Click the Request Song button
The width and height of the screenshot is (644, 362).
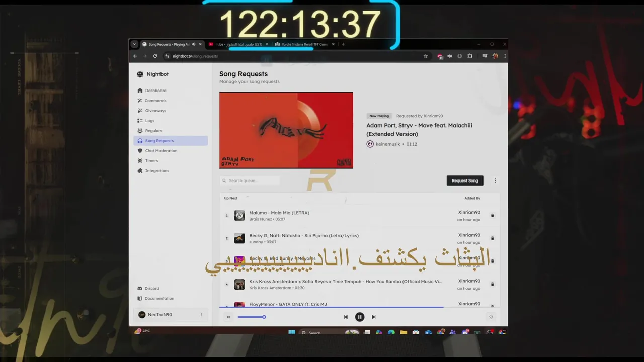[x=465, y=180]
